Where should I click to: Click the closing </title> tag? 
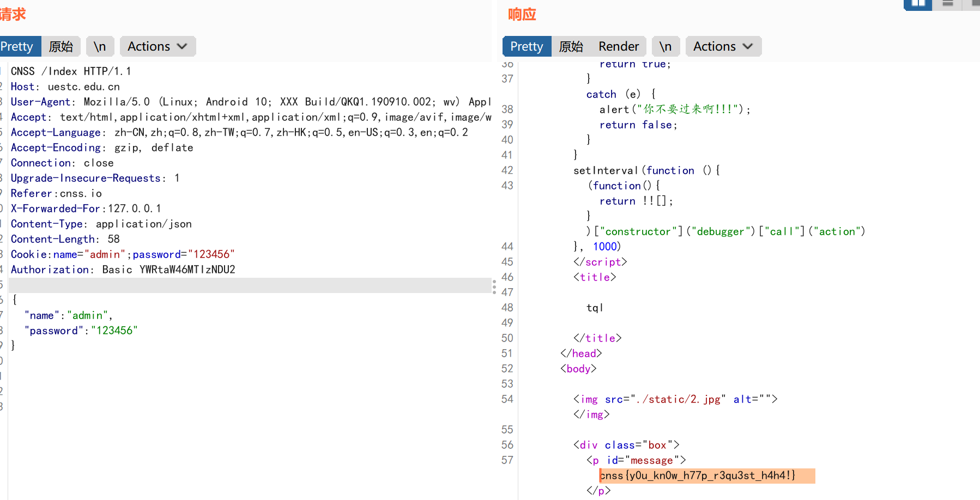[x=597, y=338]
